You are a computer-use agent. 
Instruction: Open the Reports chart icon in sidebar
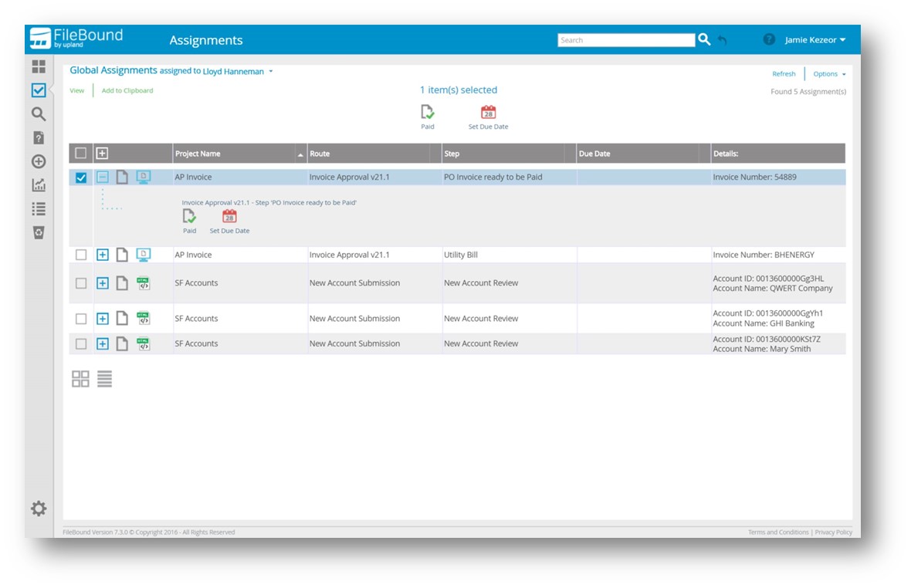(39, 185)
